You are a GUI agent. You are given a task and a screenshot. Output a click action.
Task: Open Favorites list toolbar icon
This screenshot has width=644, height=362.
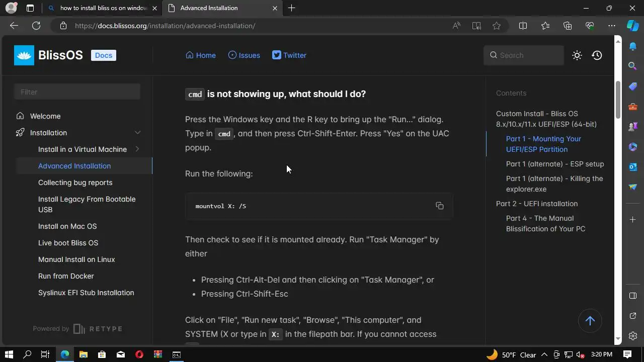pyautogui.click(x=545, y=26)
